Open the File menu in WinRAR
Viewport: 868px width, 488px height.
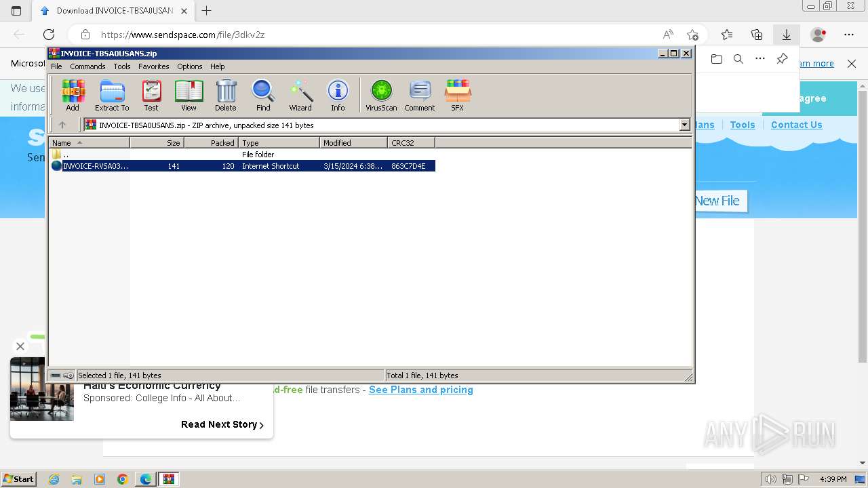(x=56, y=66)
